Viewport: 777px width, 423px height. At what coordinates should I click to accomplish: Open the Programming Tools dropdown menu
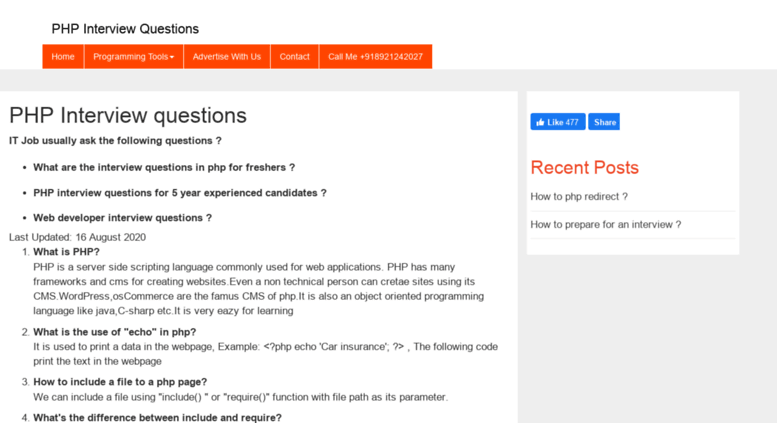coord(134,56)
